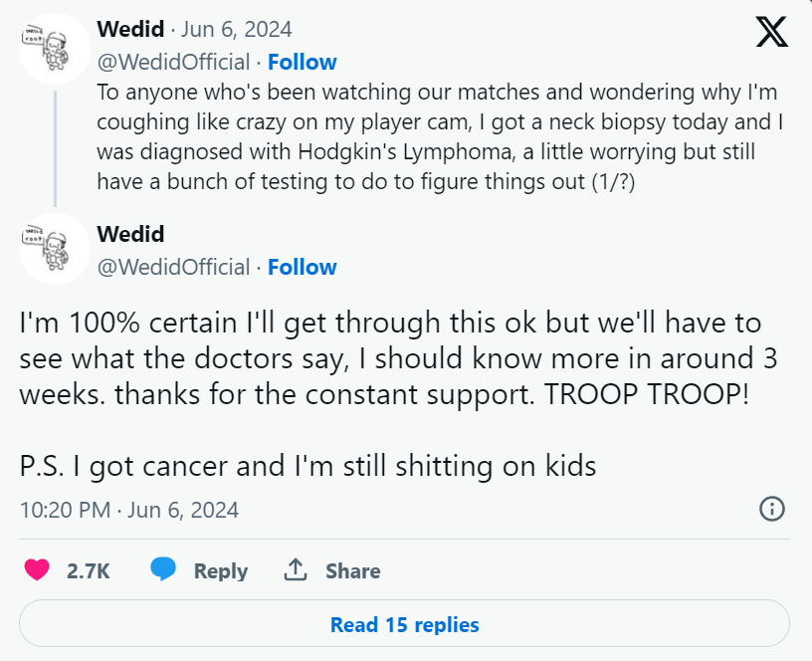Open the tweet info circle icon

772,510
